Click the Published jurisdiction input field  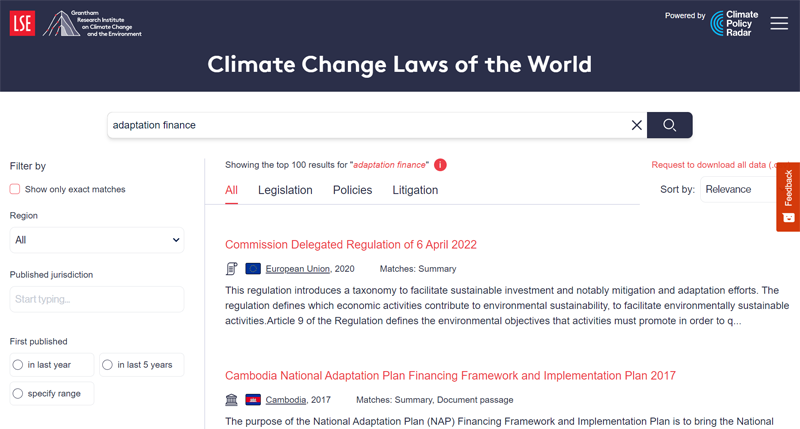coord(97,299)
